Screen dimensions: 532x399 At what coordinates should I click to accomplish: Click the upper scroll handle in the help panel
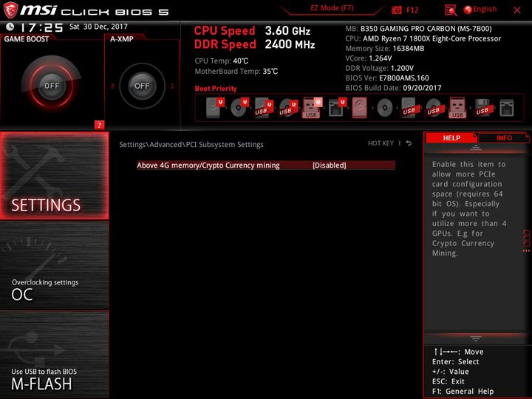(x=476, y=148)
